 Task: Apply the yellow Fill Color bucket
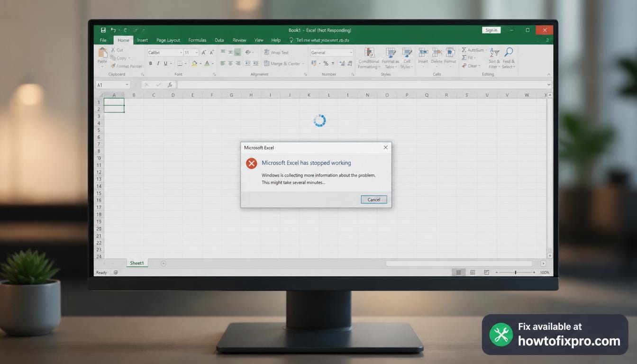point(194,64)
